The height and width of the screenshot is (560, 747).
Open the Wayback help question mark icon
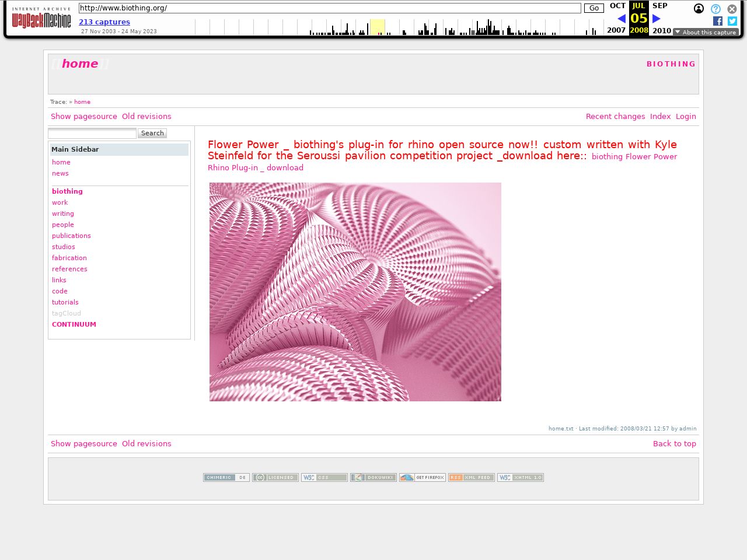point(715,9)
